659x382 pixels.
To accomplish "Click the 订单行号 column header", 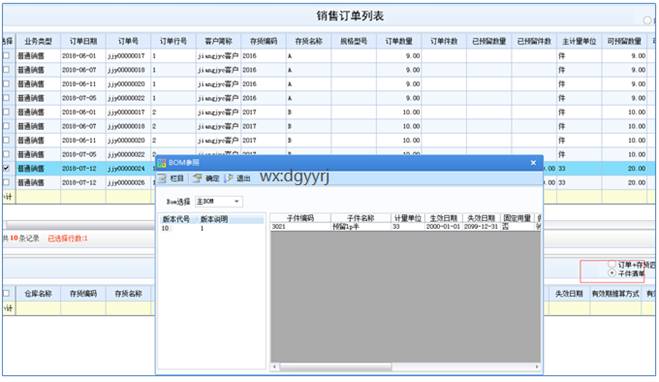I will pos(173,41).
